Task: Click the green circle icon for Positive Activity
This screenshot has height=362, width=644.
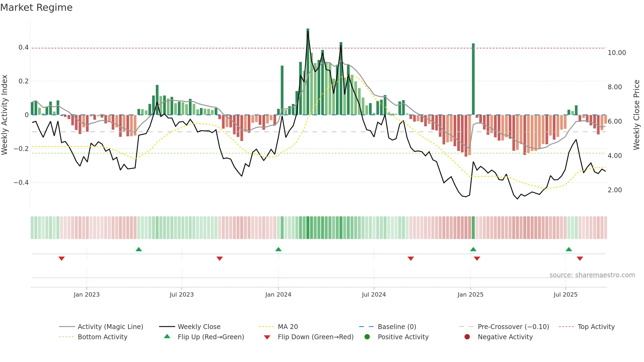Action: [x=367, y=337]
